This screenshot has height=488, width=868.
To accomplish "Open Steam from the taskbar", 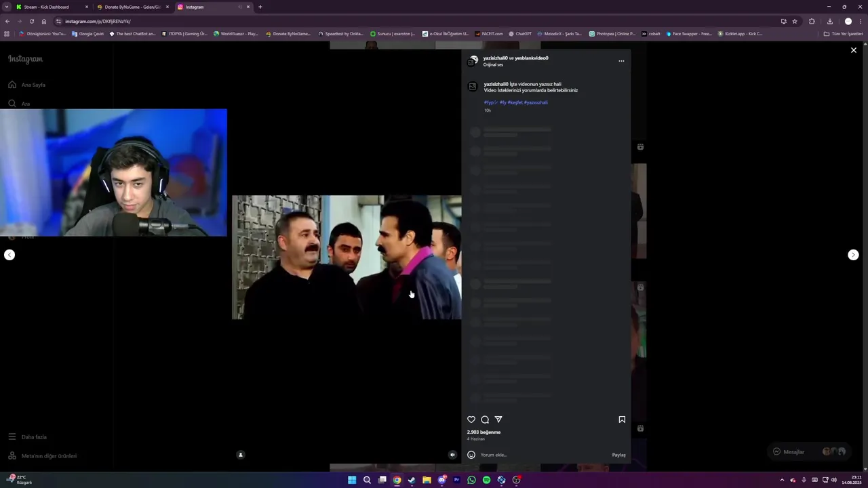I will [x=412, y=480].
